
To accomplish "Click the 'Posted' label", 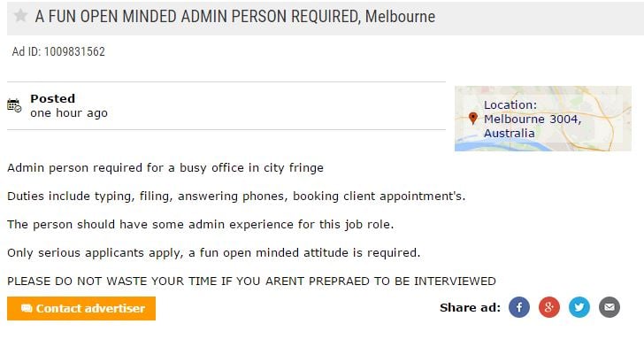I will (52, 98).
